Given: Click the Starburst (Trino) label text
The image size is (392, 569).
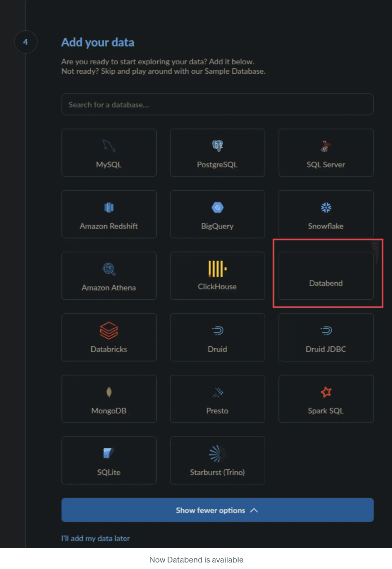Looking at the screenshot, I should coord(217,472).
